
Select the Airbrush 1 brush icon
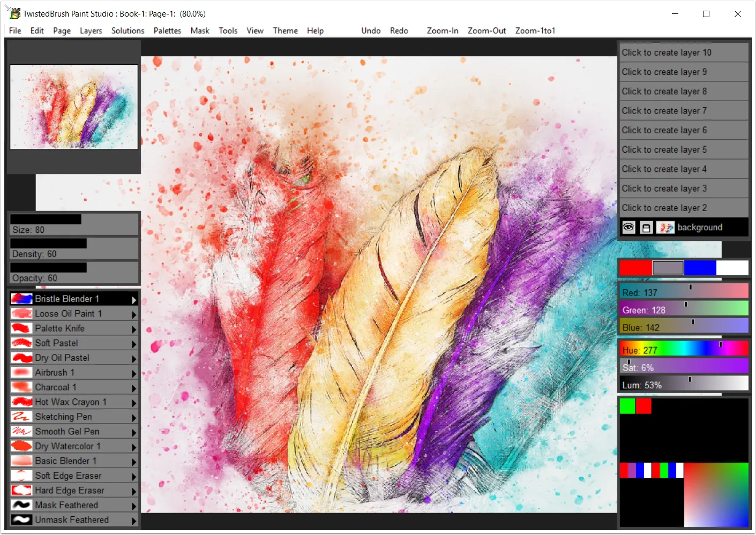click(x=20, y=372)
